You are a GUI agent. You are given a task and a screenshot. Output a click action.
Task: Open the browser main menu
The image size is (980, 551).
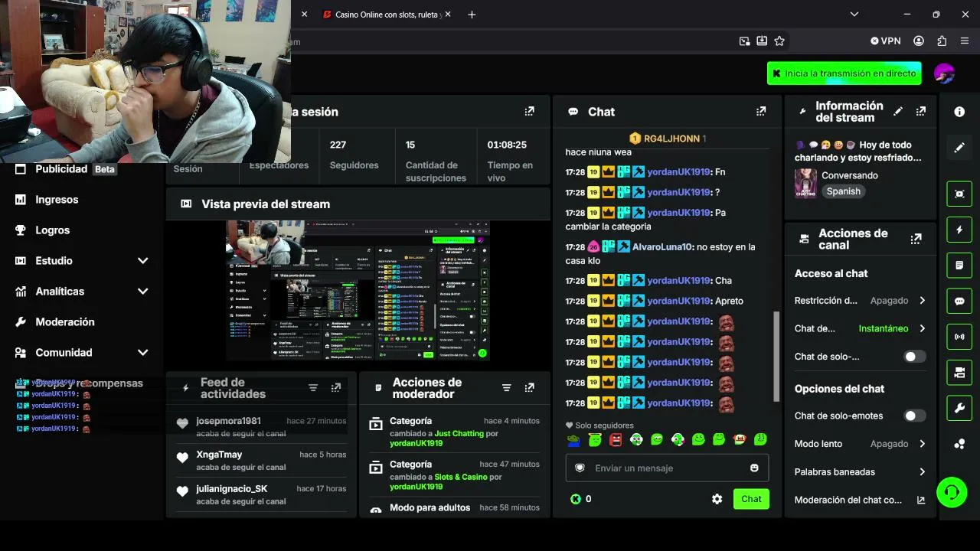(965, 41)
